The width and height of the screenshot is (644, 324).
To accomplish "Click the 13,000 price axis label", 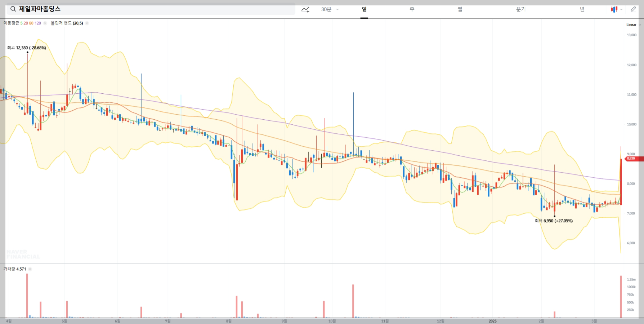I will (632, 35).
